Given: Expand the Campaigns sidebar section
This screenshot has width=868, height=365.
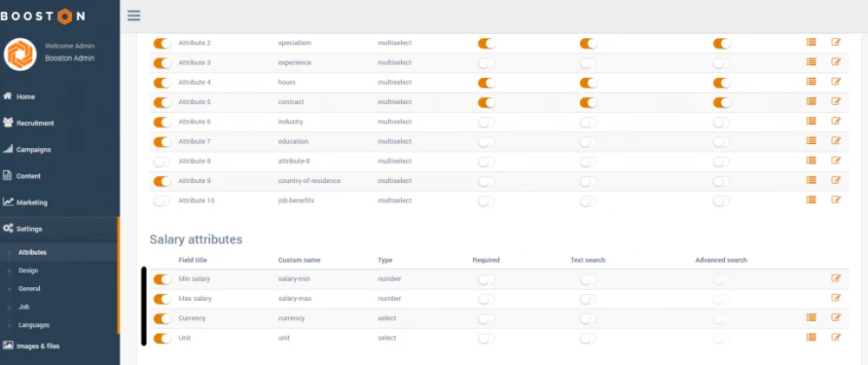Looking at the screenshot, I should point(33,149).
